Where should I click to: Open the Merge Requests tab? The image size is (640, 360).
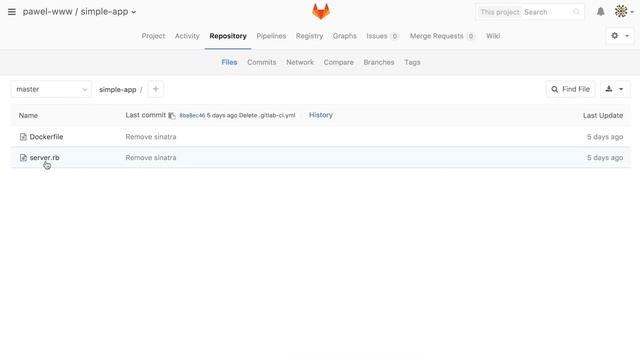pyautogui.click(x=442, y=36)
